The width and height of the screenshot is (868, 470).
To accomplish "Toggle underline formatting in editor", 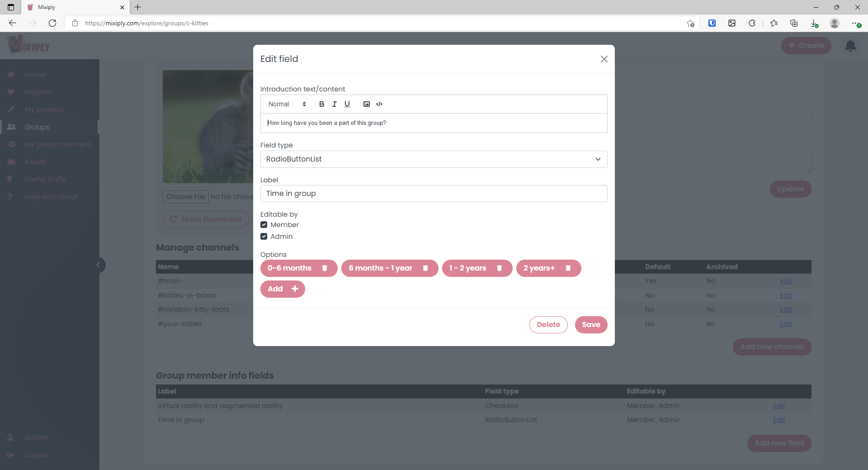I will [347, 104].
